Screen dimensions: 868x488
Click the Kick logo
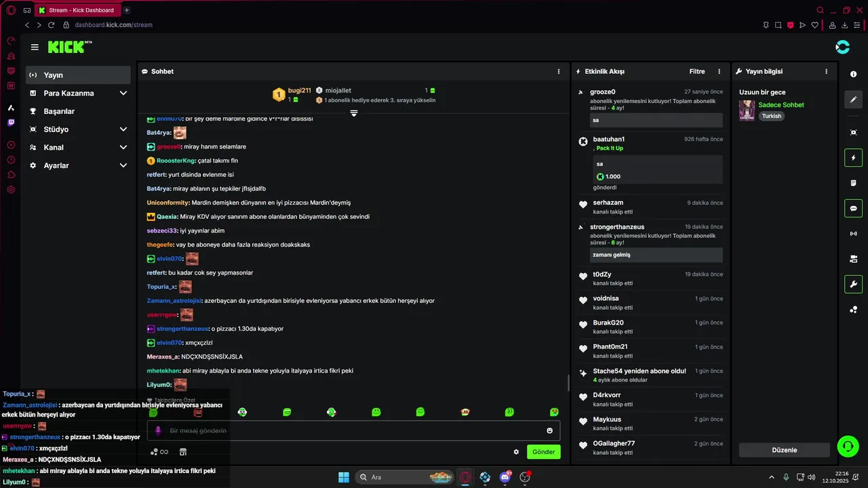coord(69,47)
